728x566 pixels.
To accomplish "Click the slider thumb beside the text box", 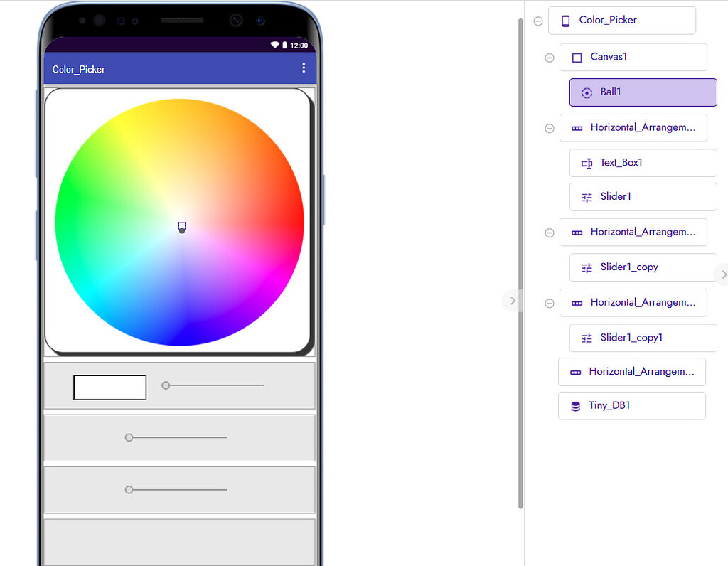I will coord(166,385).
